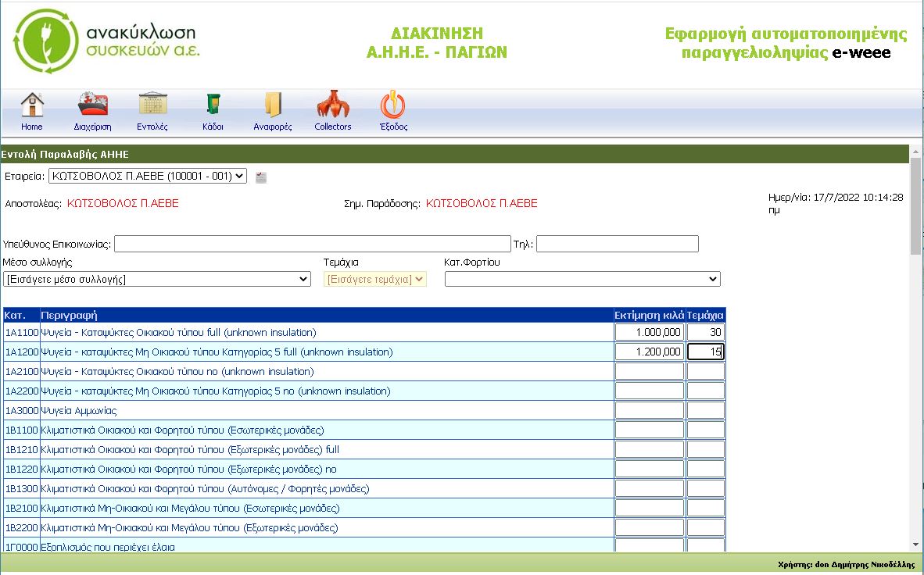The height and width of the screenshot is (575, 924).
Task: Click description of row 1B1300
Action: (205, 488)
